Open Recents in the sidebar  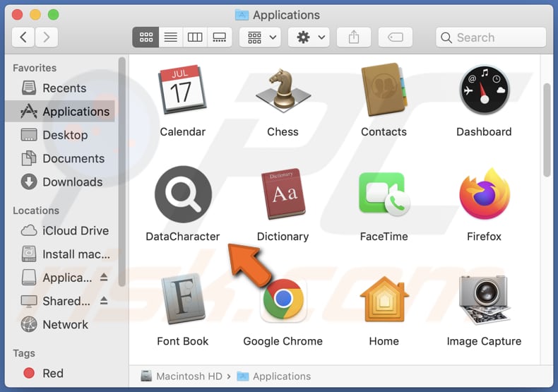point(60,88)
